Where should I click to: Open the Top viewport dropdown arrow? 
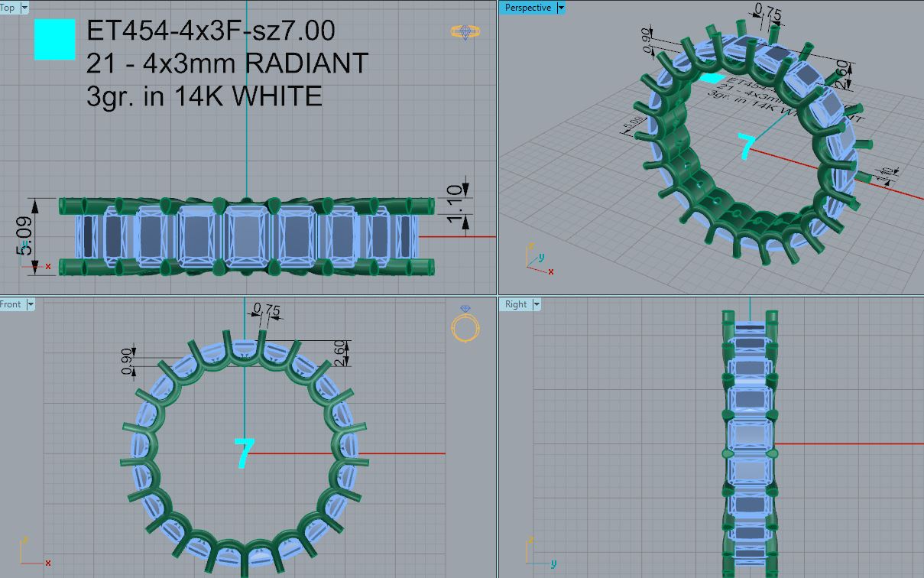24,8
